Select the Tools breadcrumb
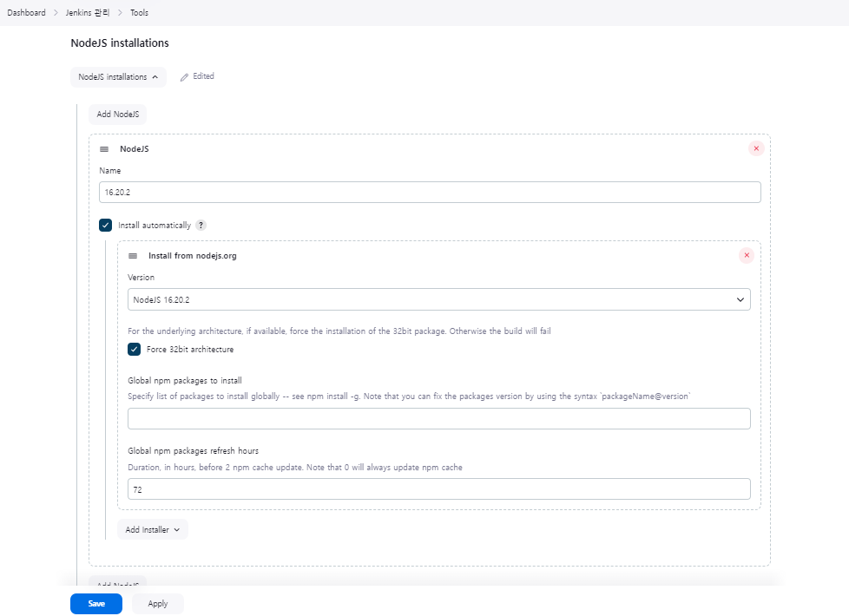 click(x=139, y=12)
